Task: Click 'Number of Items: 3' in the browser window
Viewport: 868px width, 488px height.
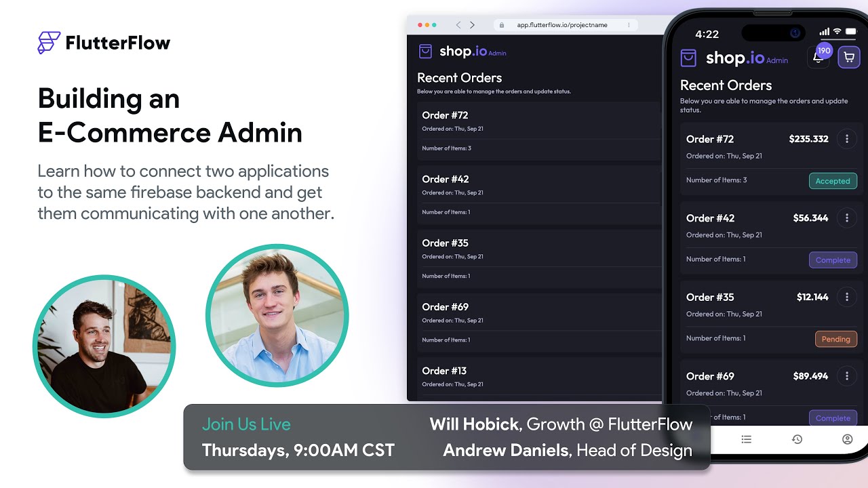Action: click(446, 148)
